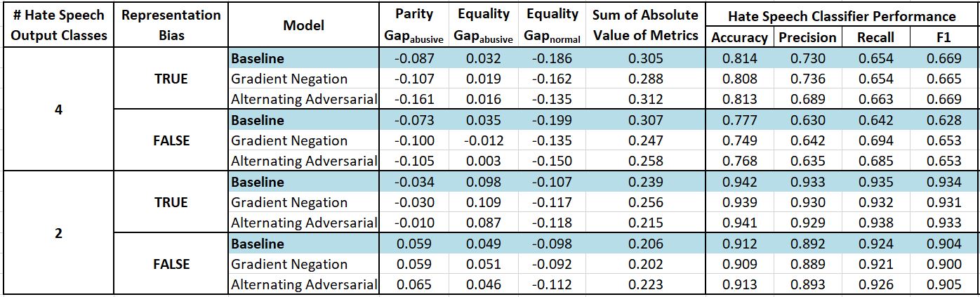Select the Recall subheader cell
The image size is (980, 297).
click(x=875, y=37)
